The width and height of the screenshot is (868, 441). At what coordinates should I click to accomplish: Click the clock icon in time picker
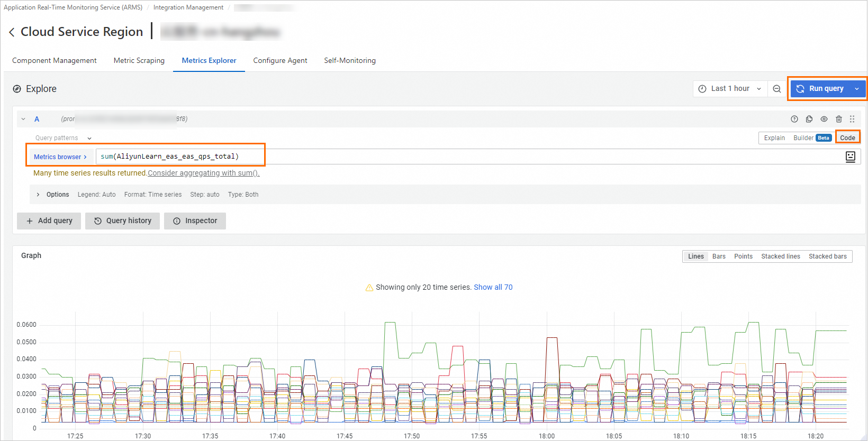point(702,89)
